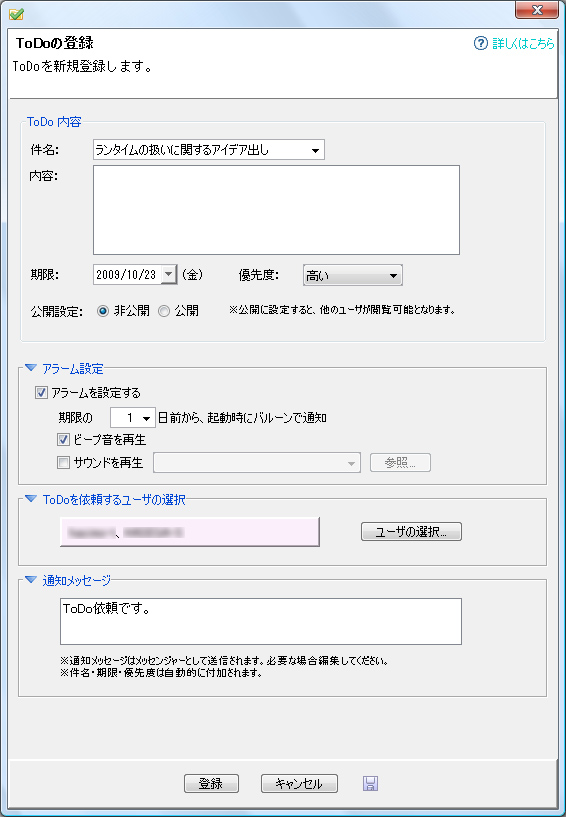The width and height of the screenshot is (566, 817).
Task: Select the 公開 radio button
Action: coord(164,311)
